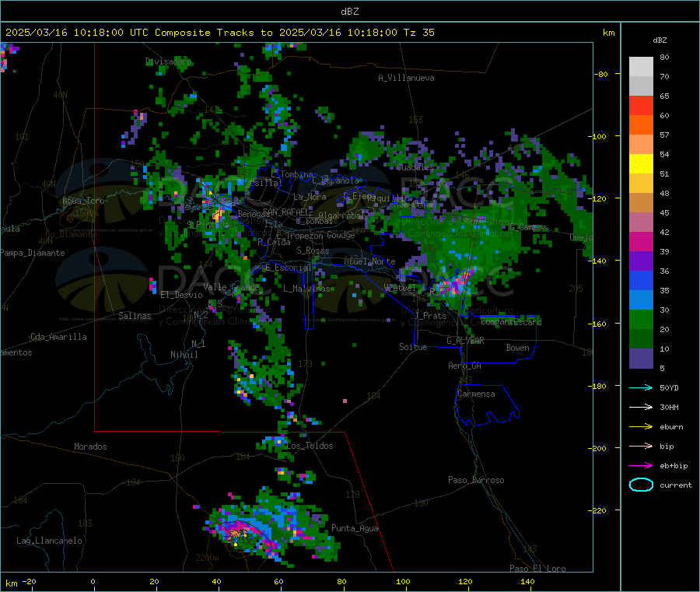The width and height of the screenshot is (700, 592).
Task: Click the orange 57 dBZ color swatch
Action: [x=641, y=125]
